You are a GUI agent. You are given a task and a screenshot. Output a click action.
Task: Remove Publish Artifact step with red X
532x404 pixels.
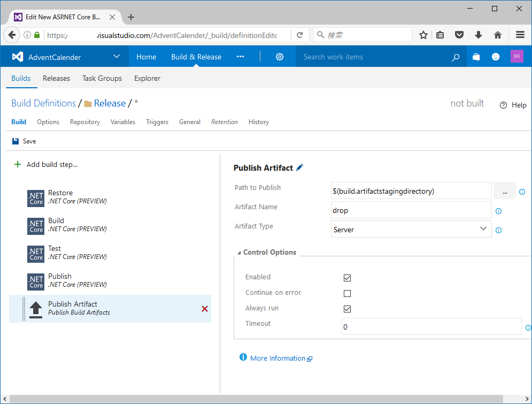(205, 309)
